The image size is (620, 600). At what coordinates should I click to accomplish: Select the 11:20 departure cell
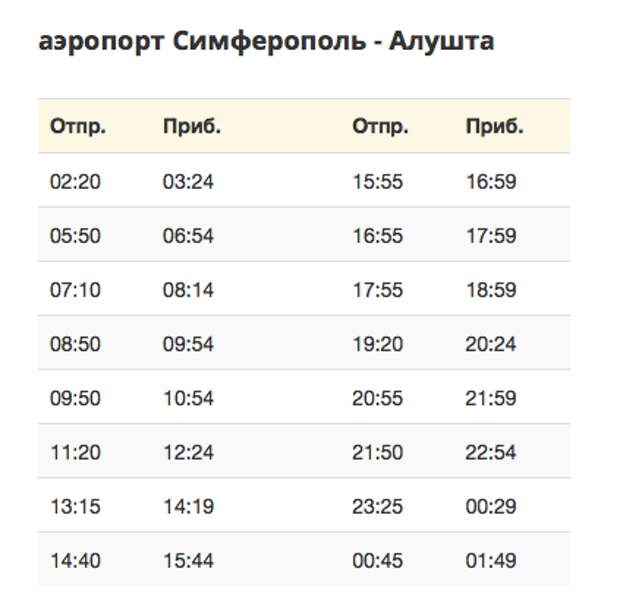point(76,452)
